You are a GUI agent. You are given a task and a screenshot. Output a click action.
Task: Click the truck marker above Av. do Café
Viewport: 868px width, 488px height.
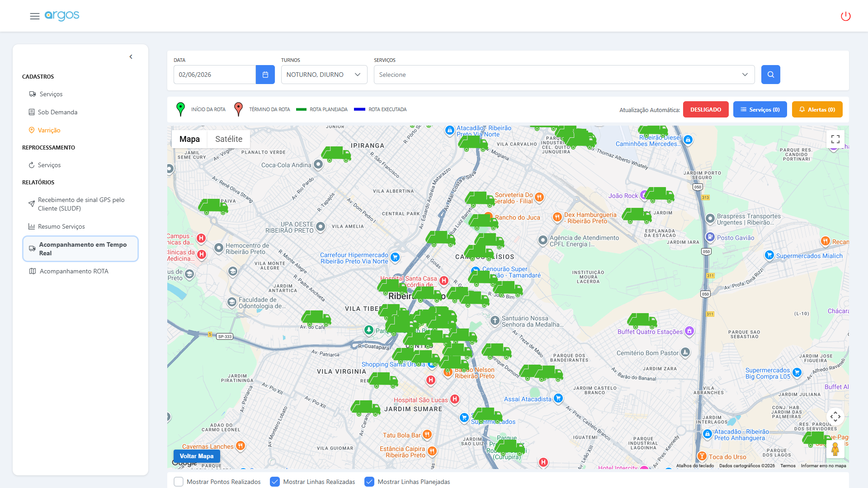point(316,318)
